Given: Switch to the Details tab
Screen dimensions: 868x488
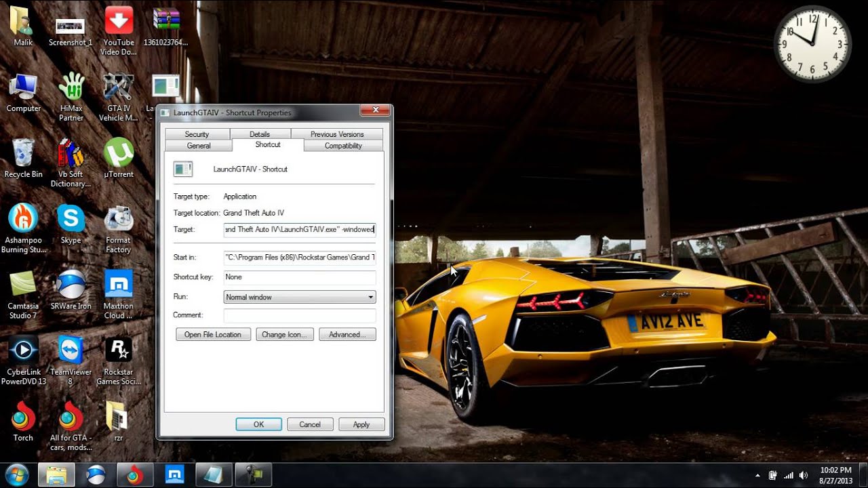Looking at the screenshot, I should pyautogui.click(x=260, y=134).
